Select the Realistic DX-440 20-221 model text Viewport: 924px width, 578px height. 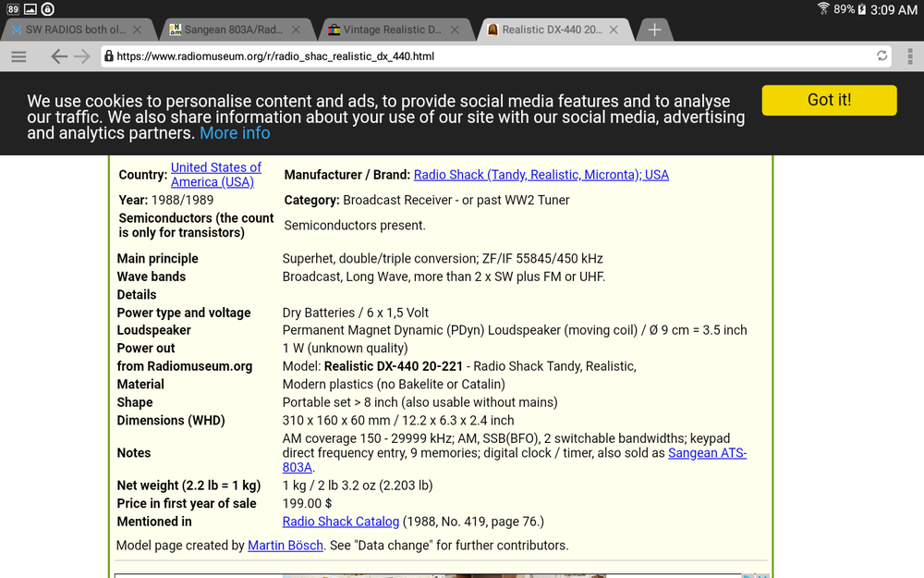click(x=394, y=366)
